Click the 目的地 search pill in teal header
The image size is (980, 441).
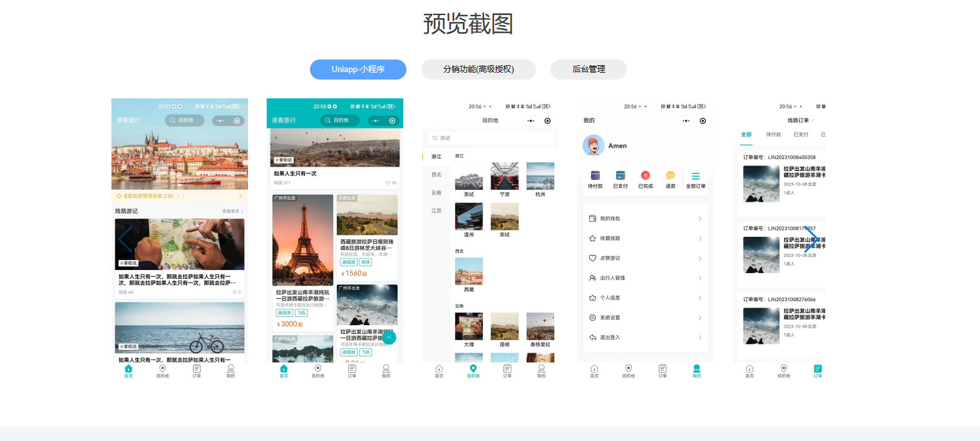(340, 120)
